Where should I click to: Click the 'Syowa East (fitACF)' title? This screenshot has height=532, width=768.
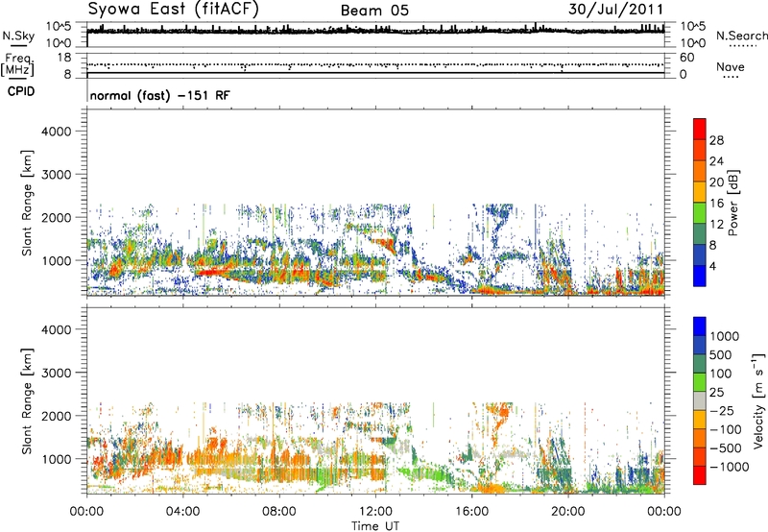(x=174, y=9)
